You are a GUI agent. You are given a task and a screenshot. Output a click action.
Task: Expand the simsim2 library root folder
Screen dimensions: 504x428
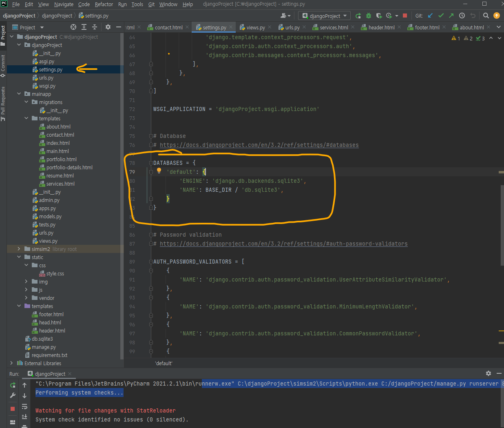(x=19, y=249)
